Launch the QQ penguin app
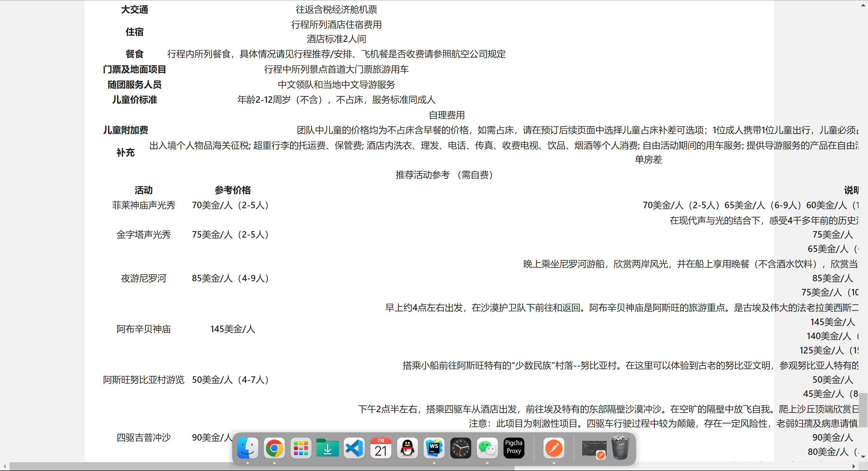The height and width of the screenshot is (471, 868). point(407,448)
